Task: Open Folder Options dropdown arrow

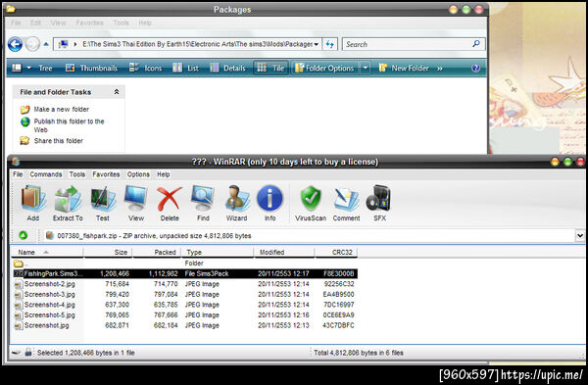Action: (366, 68)
